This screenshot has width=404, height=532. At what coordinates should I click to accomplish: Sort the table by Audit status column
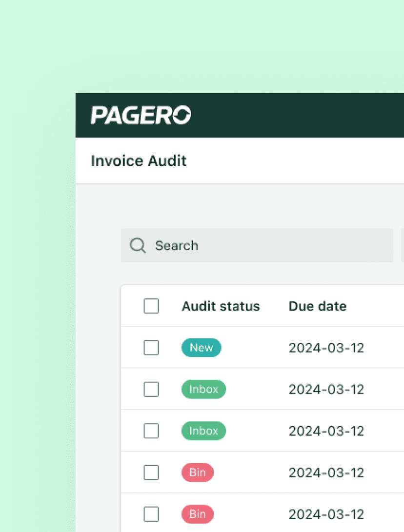tap(221, 306)
